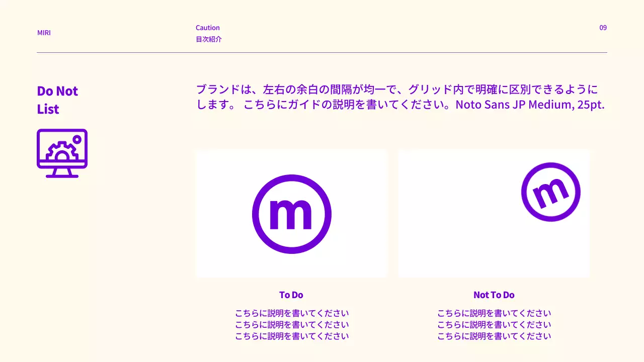Select the MIRI brand name
The height and width of the screenshot is (362, 644).
[x=44, y=33]
